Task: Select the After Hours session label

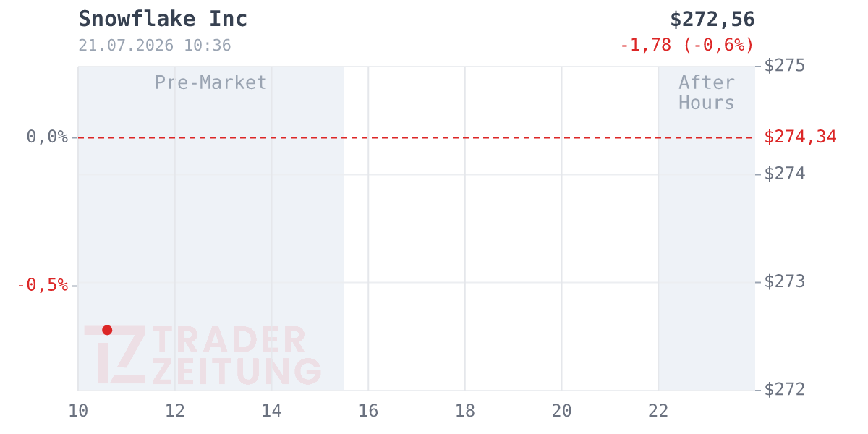Action: pyautogui.click(x=707, y=93)
